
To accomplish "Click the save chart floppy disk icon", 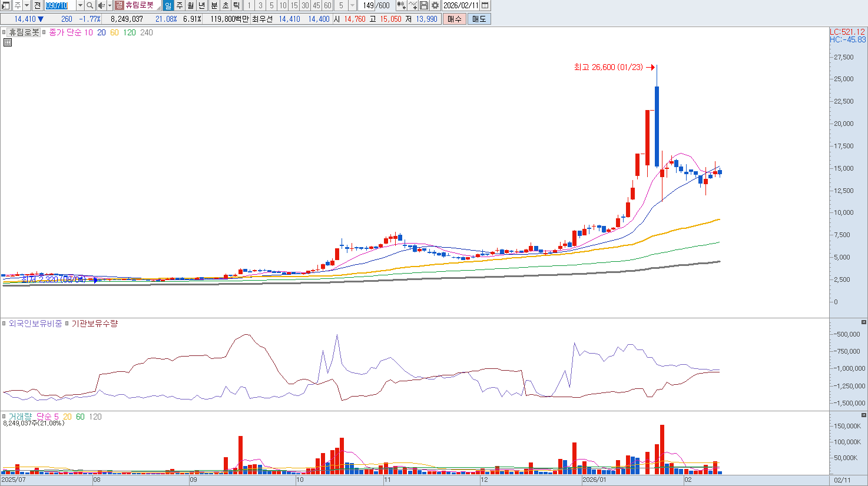I will tap(424, 5).
